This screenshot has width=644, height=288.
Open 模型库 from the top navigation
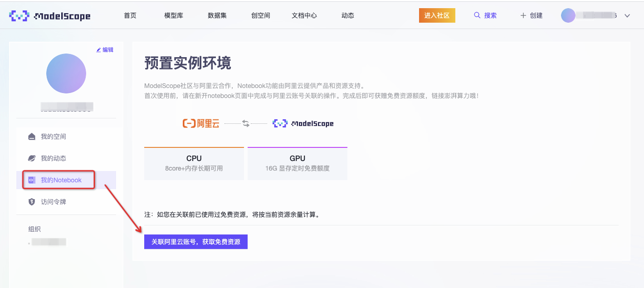(173, 15)
